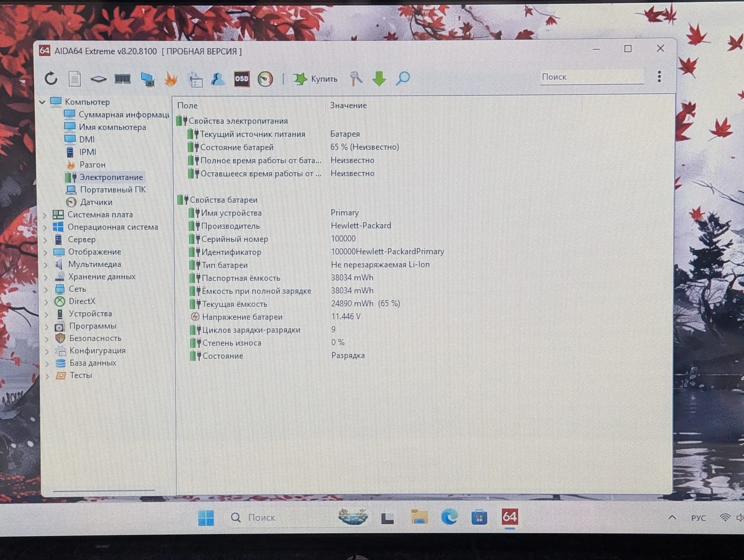This screenshot has height=560, width=744.
Task: Select the Программы tree item
Action: pyautogui.click(x=86, y=326)
